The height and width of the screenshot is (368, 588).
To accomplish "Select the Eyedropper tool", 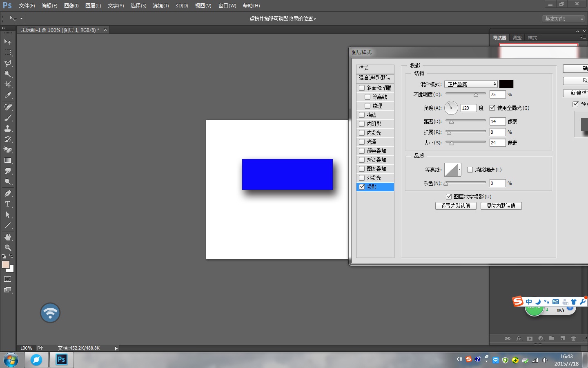I will pos(8,95).
